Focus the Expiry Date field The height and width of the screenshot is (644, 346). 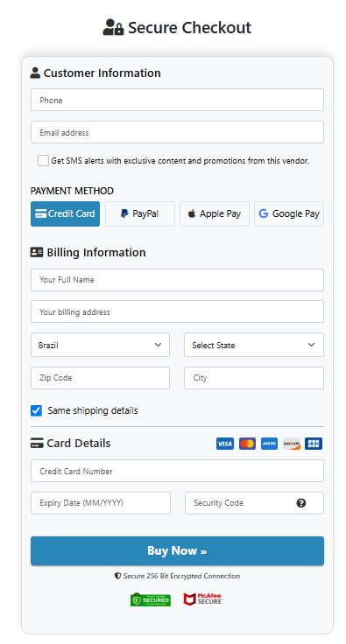(101, 503)
